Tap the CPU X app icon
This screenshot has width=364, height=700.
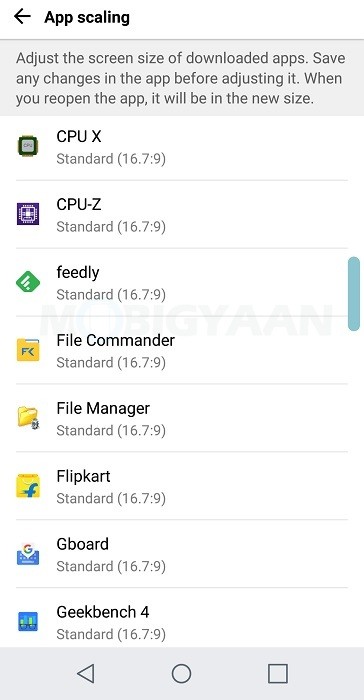(x=28, y=146)
